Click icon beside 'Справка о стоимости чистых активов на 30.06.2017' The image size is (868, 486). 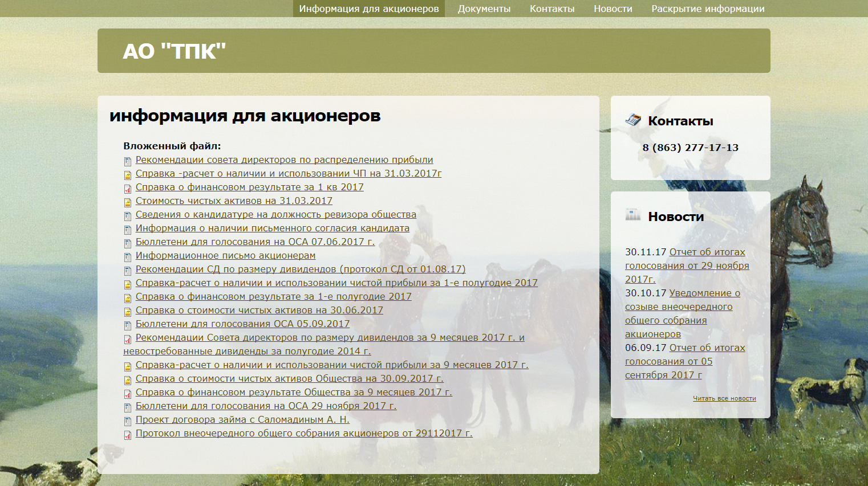[128, 312]
